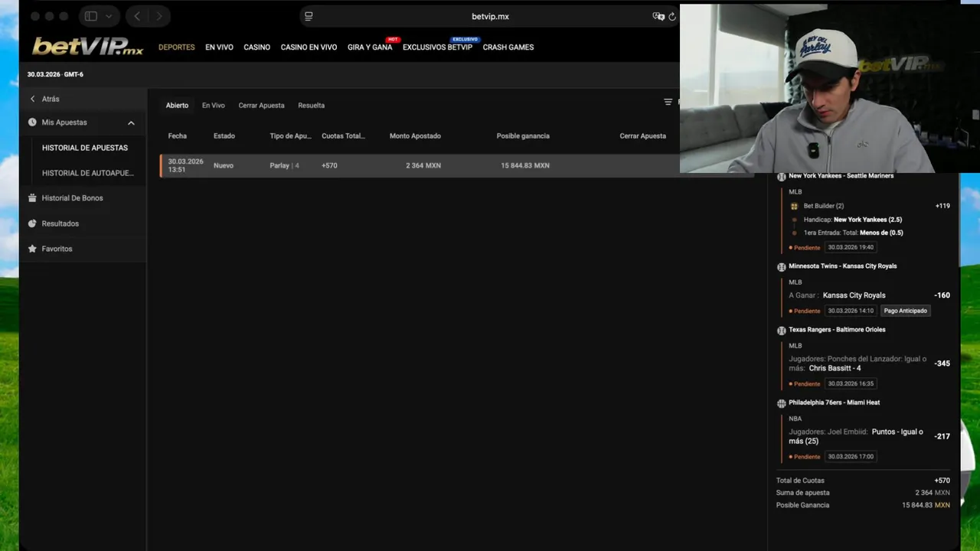Switch to the Abierto tab
Screen dimensions: 980x551
177,106
